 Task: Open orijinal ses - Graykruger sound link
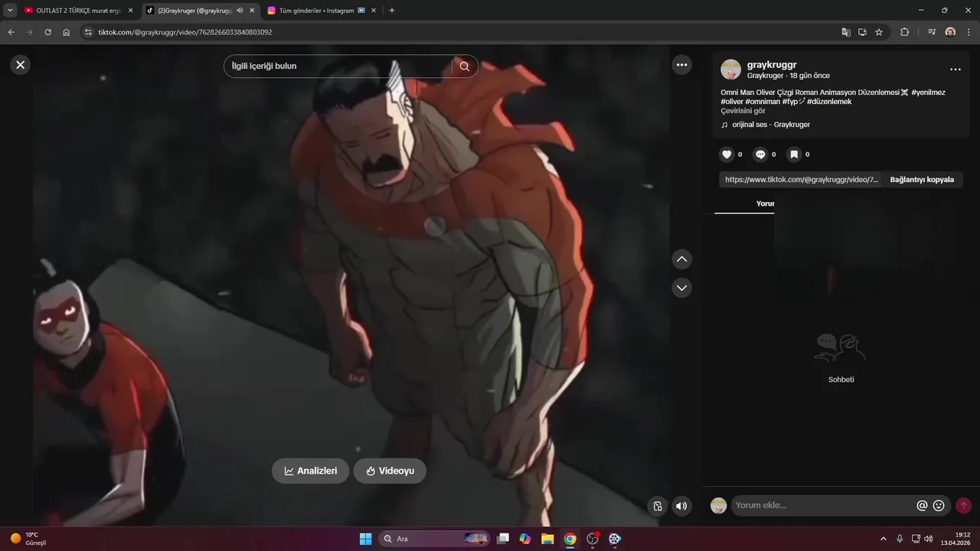[x=770, y=125]
